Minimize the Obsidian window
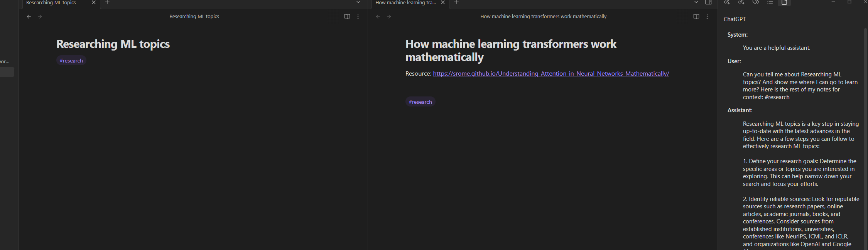This screenshot has height=250, width=868. pos(833,2)
